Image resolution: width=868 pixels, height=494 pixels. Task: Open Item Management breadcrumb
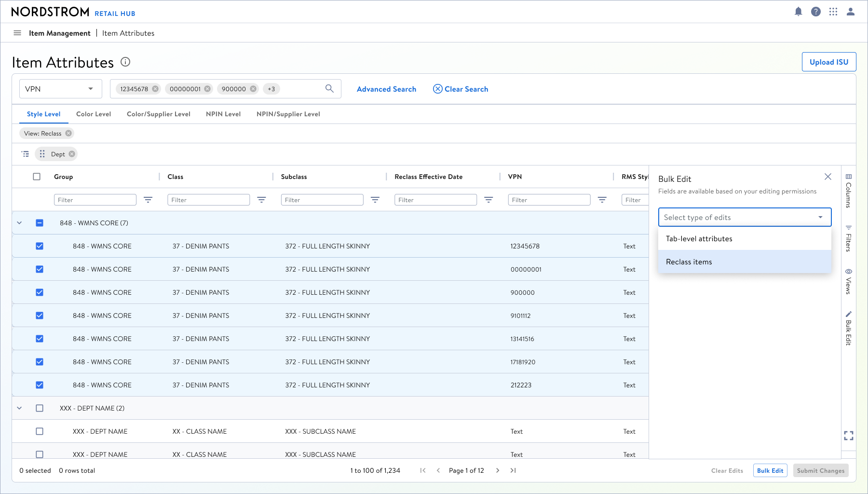click(60, 33)
